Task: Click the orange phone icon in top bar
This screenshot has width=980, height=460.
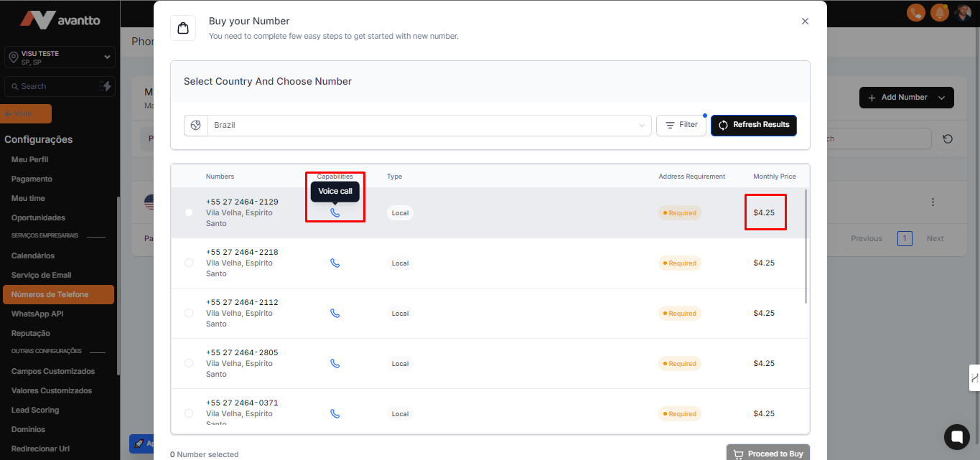Action: (915, 12)
